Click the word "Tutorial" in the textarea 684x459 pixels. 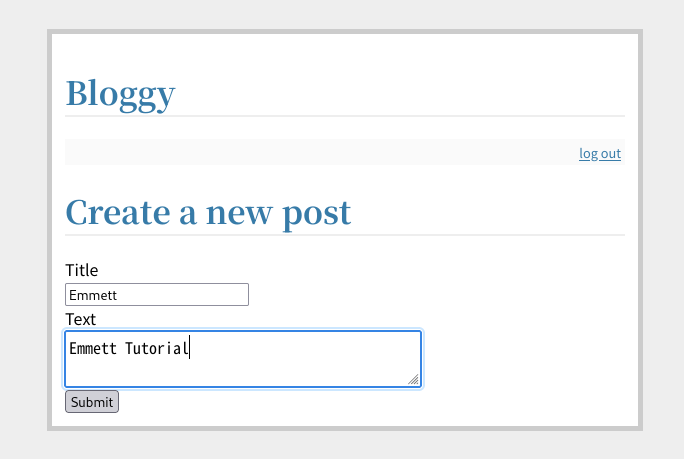tap(156, 349)
